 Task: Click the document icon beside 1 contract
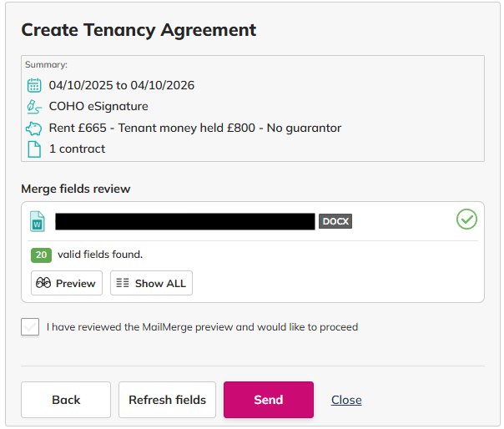point(34,149)
